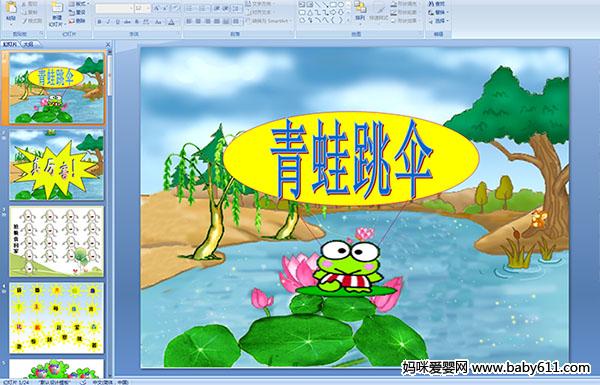Switch to the Outline pane tab
600x385 pixels.
pos(27,44)
